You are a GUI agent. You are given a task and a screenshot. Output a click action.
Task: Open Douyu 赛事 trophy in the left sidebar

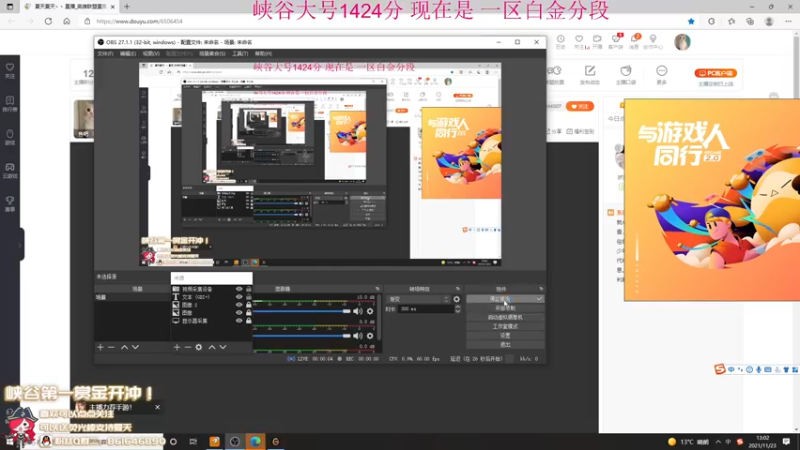(x=10, y=204)
